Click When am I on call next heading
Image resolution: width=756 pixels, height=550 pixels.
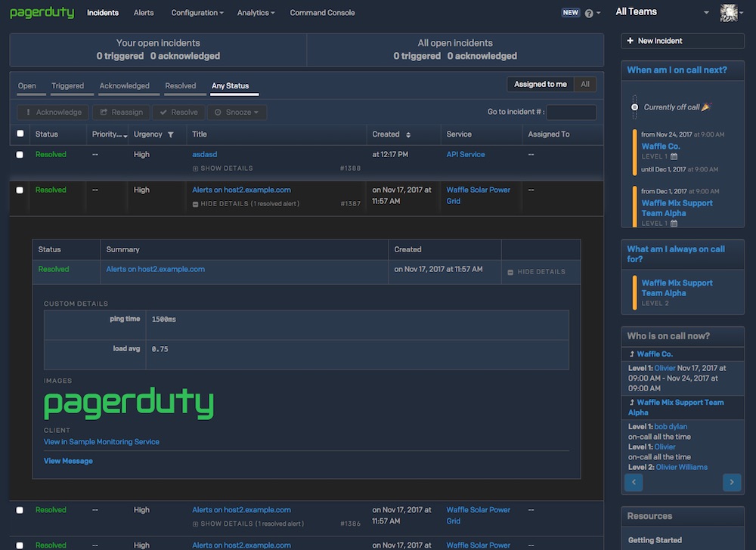point(677,70)
